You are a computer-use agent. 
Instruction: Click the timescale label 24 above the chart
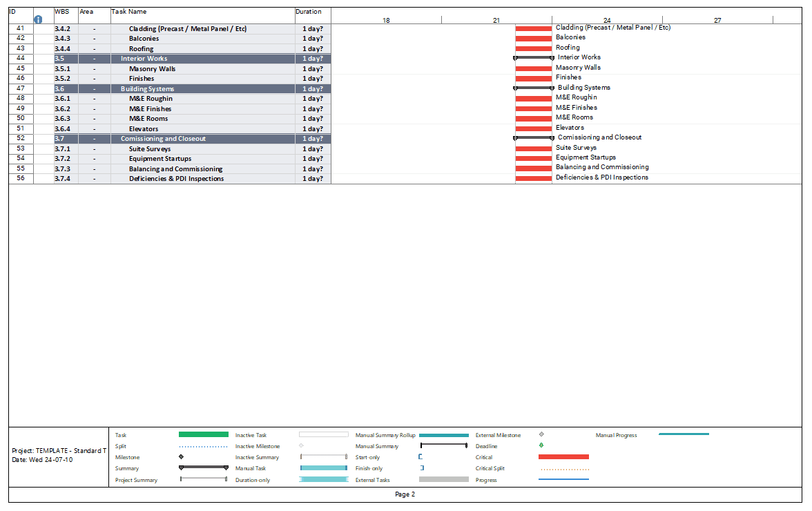tap(608, 20)
